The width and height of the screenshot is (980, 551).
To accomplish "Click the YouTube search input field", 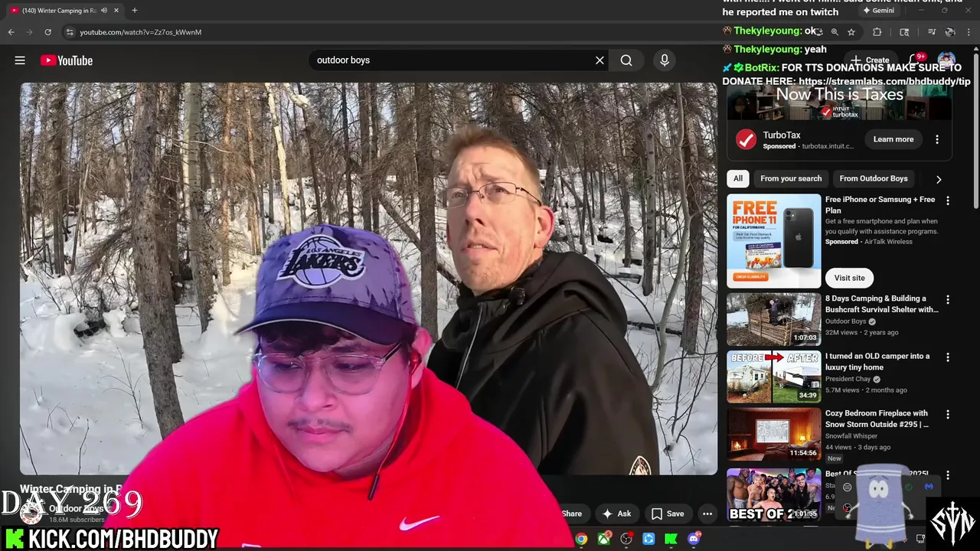I will pyautogui.click(x=452, y=60).
